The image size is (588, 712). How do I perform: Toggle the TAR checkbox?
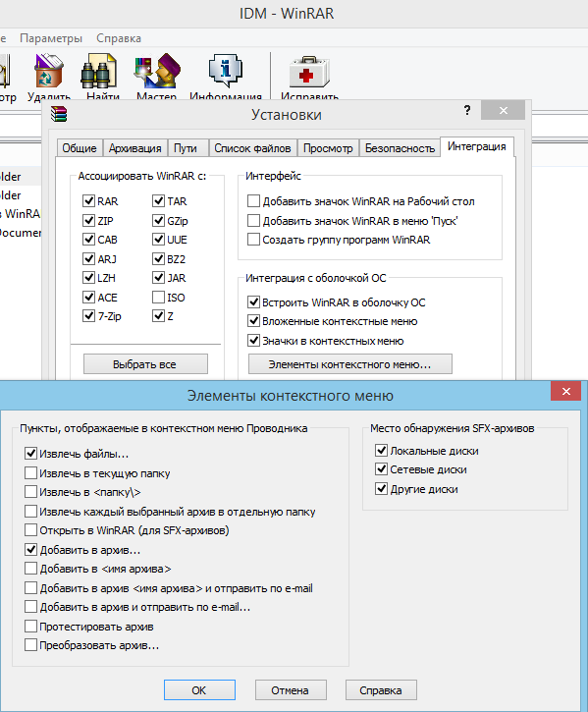158,201
